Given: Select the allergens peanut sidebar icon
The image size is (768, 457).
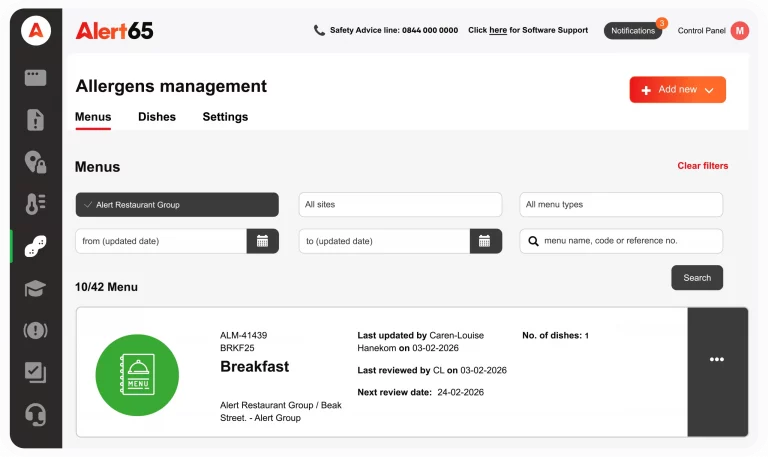Looking at the screenshot, I should [36, 246].
